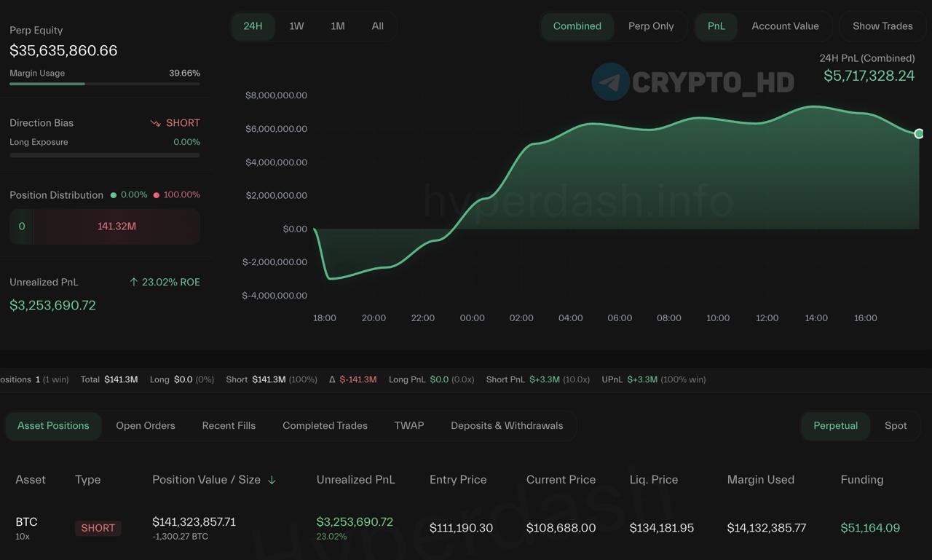
Task: Select the 1M time range
Action: pos(338,26)
